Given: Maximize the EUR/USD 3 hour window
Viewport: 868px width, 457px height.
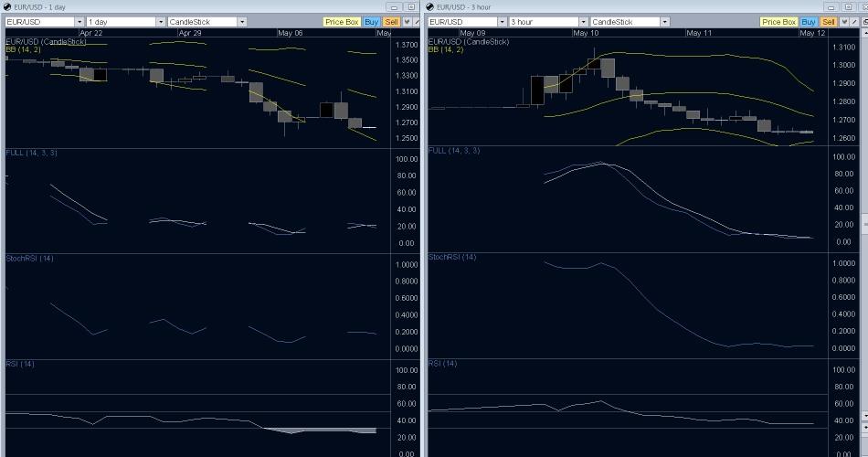Looking at the screenshot, I should pos(848,7).
